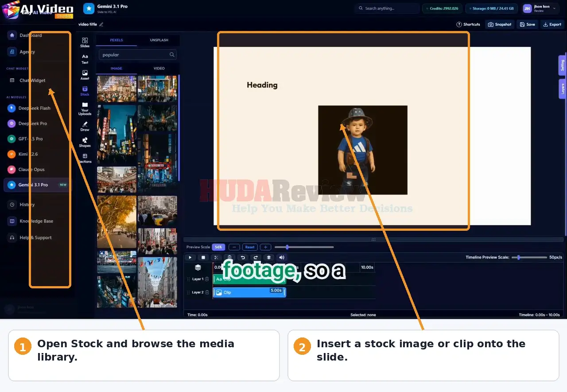Image resolution: width=567 pixels, height=392 pixels.
Task: Click the Export button
Action: tap(552, 24)
